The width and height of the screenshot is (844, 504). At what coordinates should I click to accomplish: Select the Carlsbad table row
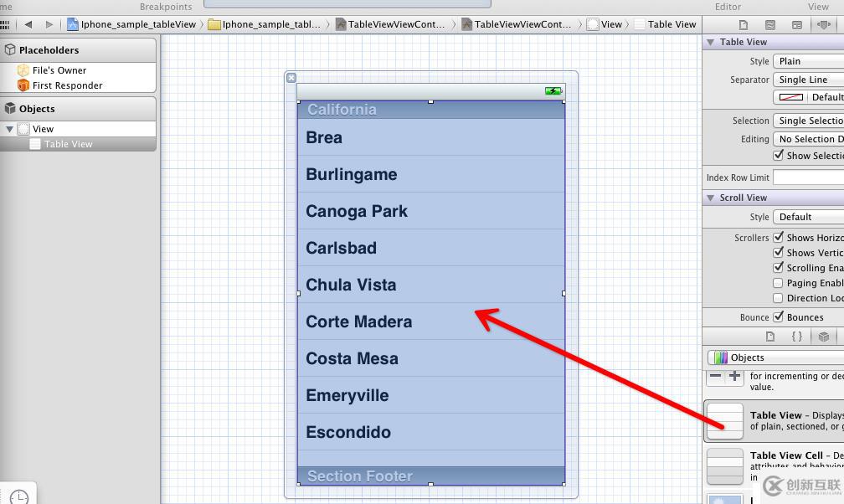tap(431, 248)
